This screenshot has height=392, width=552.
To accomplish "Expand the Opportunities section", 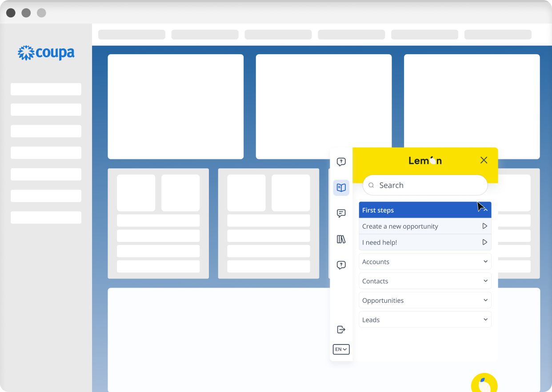I will tap(425, 300).
